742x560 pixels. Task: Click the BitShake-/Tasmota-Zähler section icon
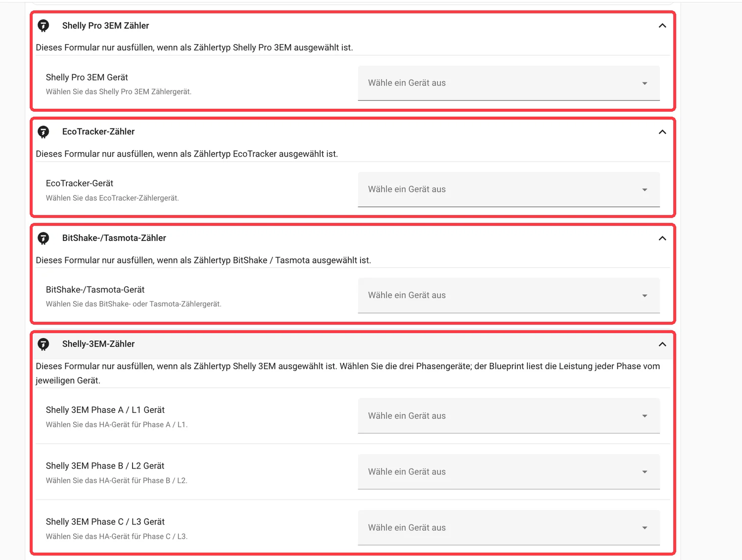pyautogui.click(x=44, y=238)
